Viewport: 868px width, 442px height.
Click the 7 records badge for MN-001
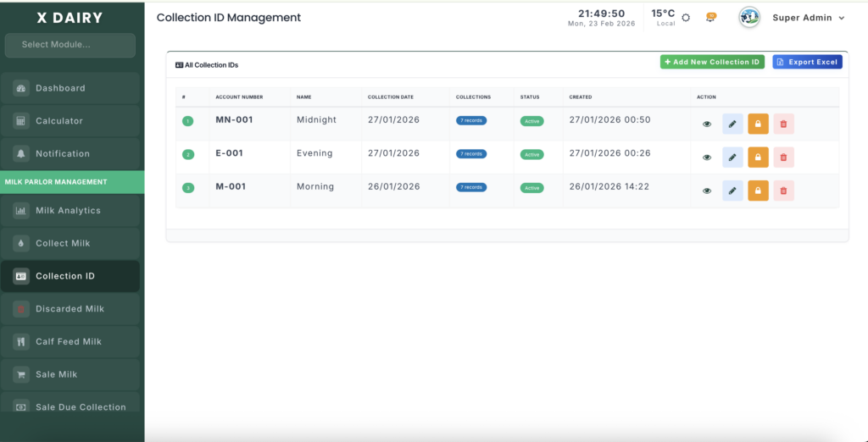471,120
